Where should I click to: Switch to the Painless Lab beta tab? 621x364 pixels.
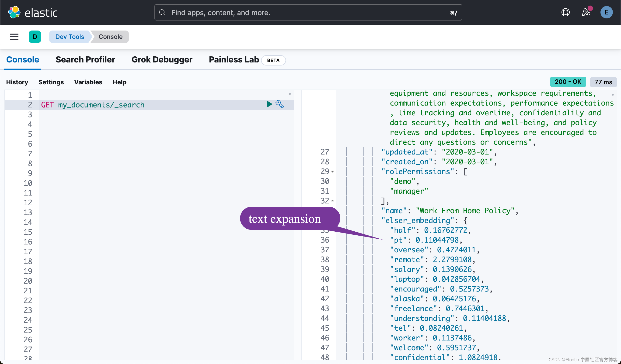coord(234,60)
